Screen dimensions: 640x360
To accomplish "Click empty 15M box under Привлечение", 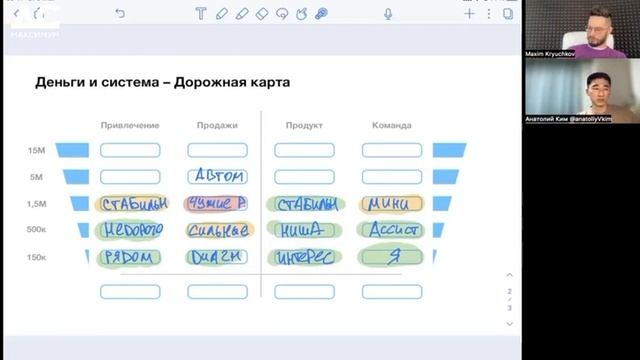I will tap(130, 150).
